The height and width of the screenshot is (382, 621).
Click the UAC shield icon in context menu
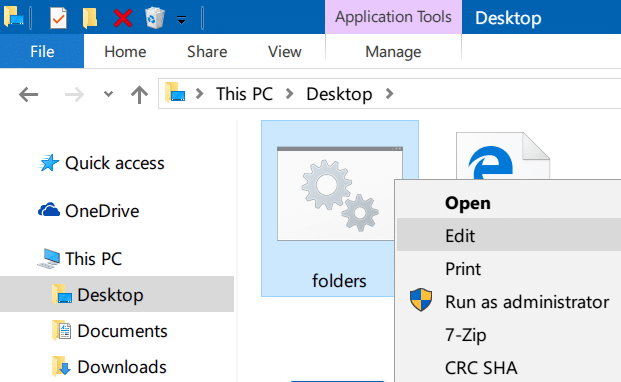[421, 300]
